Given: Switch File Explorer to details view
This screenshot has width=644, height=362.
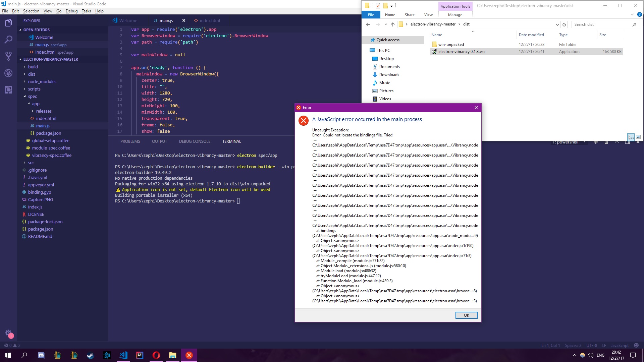Looking at the screenshot, I should pyautogui.click(x=631, y=137).
